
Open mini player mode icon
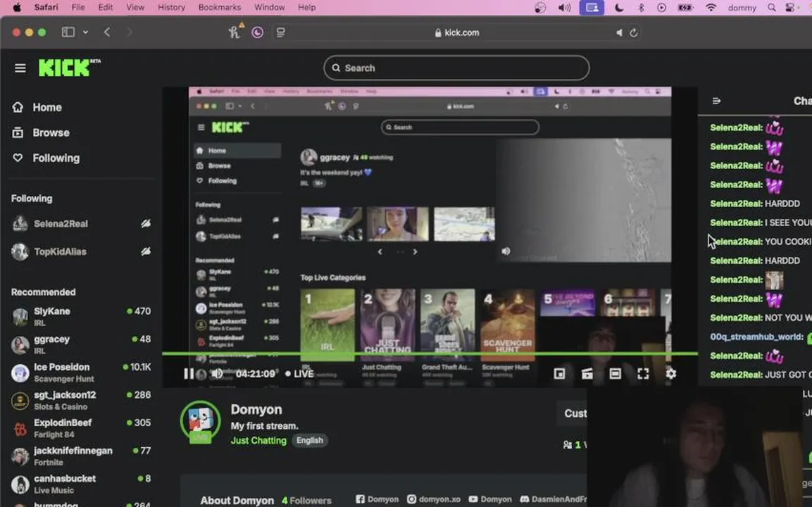[x=559, y=373]
